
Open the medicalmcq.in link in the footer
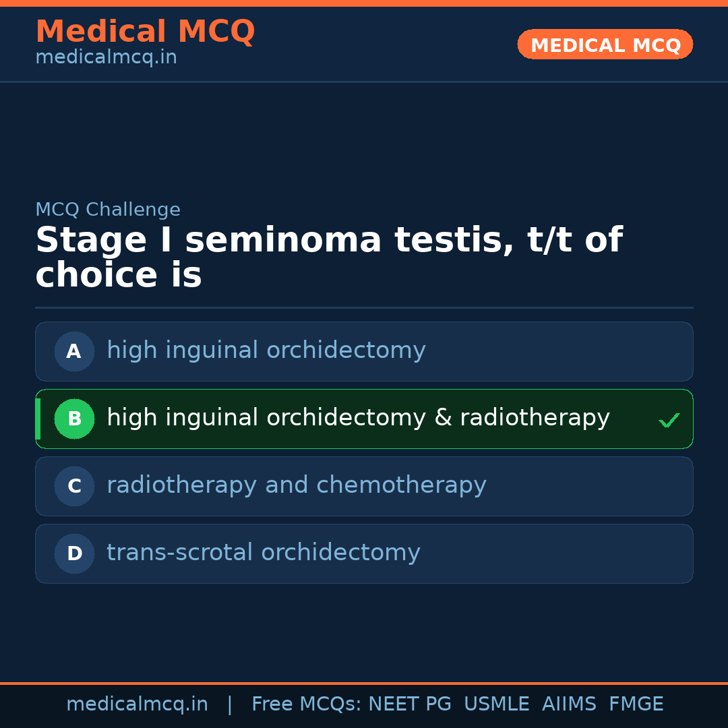click(x=137, y=704)
